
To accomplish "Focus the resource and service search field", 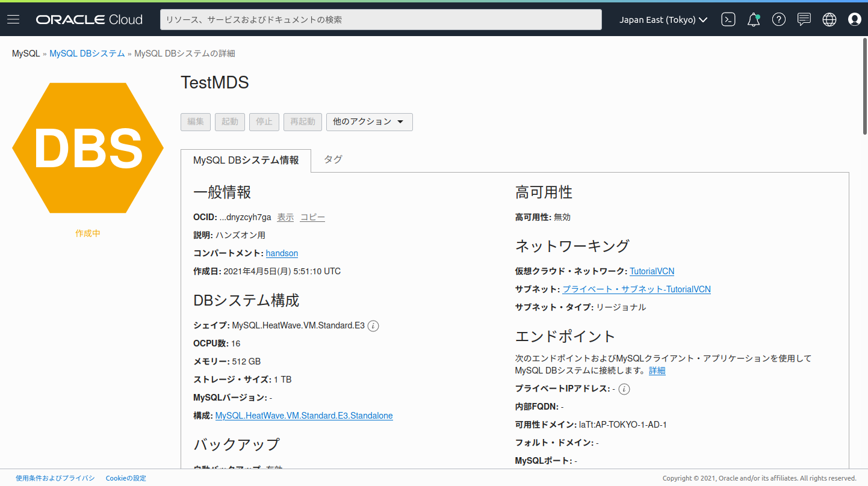I will tap(381, 20).
